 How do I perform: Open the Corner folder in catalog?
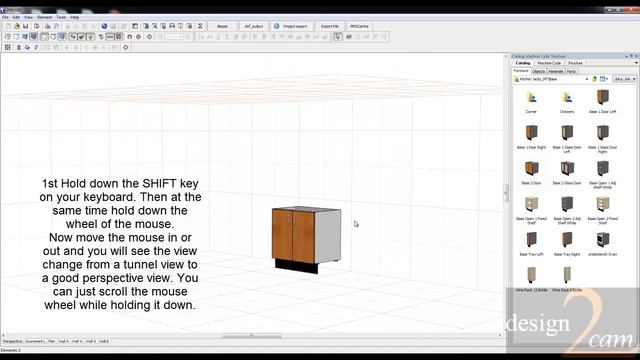coord(531,102)
